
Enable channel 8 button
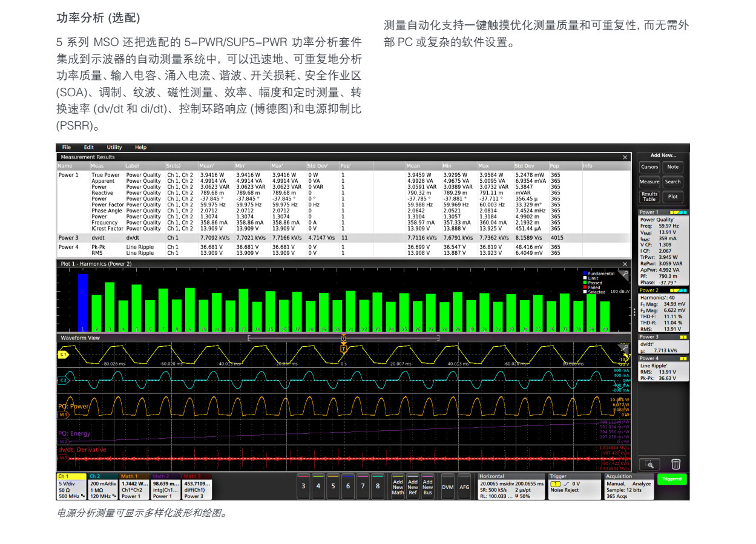point(378,486)
